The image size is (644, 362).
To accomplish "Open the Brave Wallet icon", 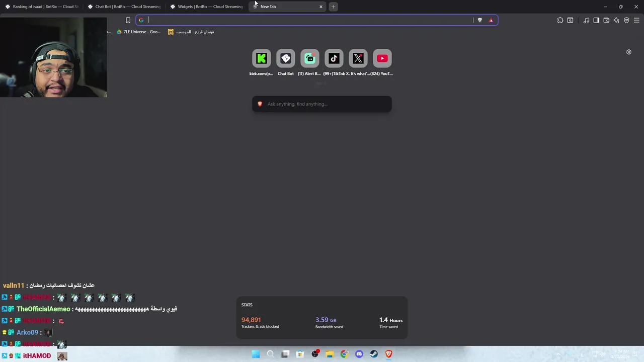I will [606, 20].
